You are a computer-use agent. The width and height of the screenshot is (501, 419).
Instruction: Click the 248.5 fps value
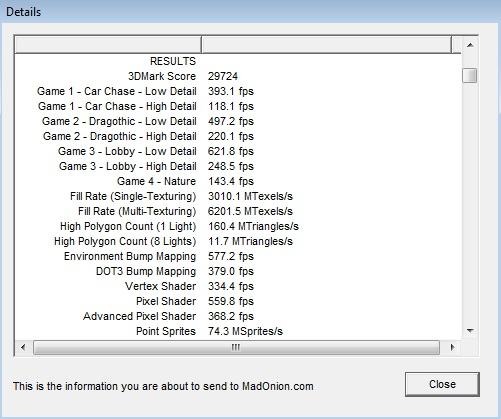[x=231, y=166]
